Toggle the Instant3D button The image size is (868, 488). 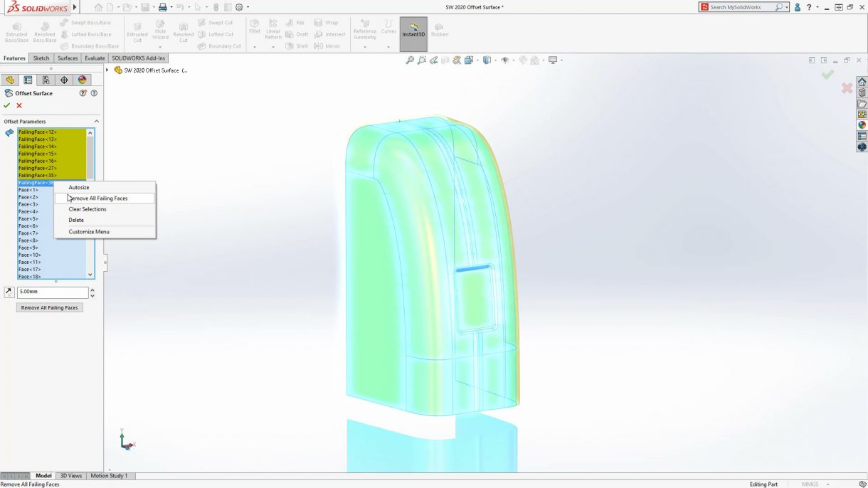pos(413,33)
